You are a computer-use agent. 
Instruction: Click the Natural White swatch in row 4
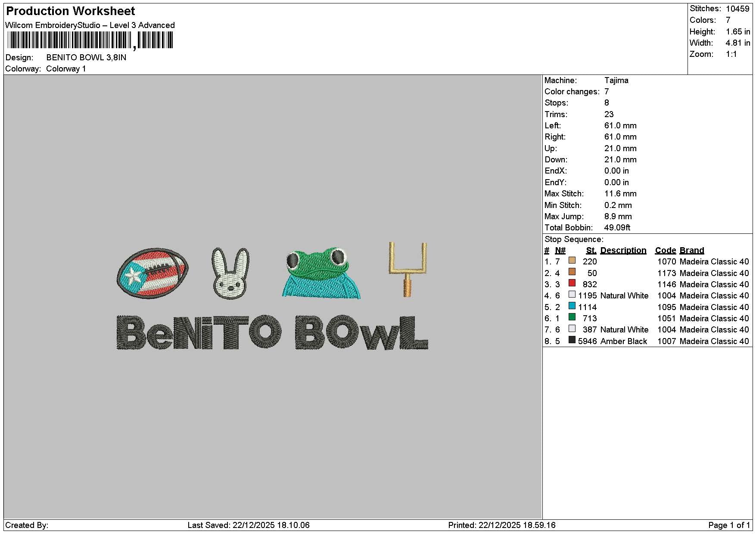click(572, 295)
